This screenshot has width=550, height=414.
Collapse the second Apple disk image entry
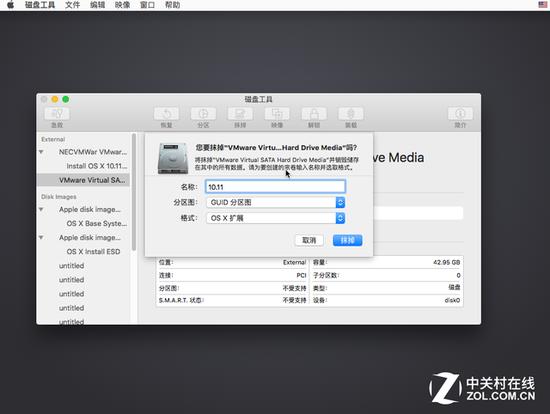(41, 238)
